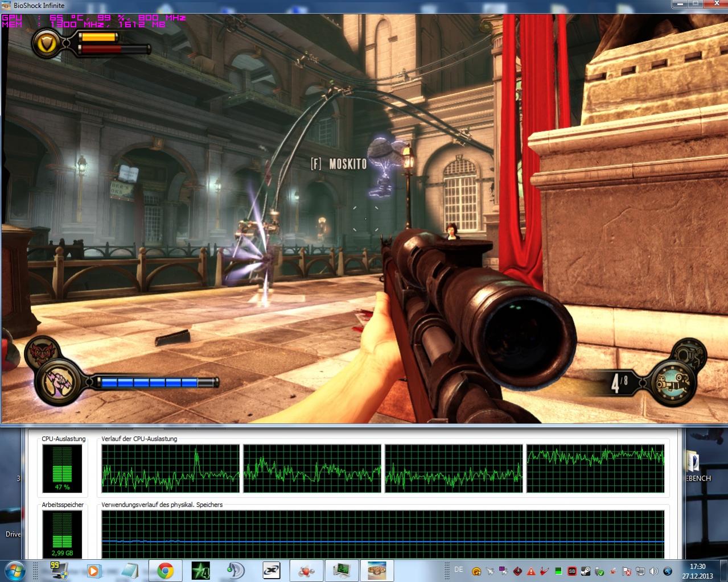728x582 pixels.
Task: Click the grey jet plane tray icon
Action: tap(490, 571)
